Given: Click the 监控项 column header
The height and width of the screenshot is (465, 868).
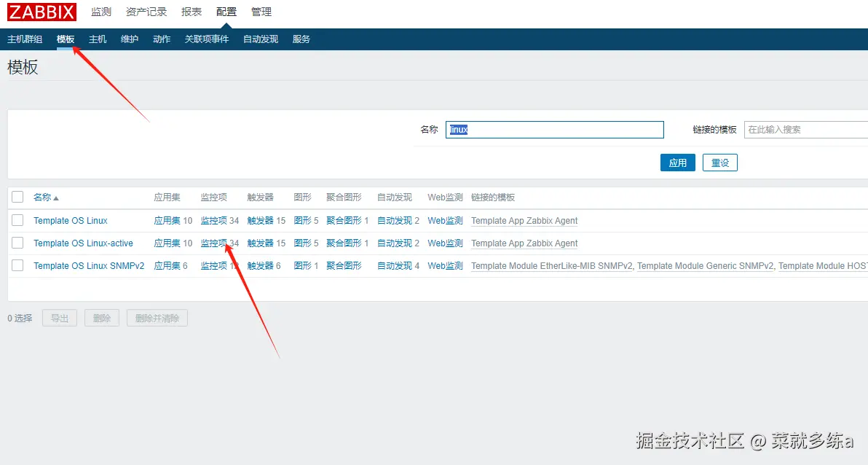Looking at the screenshot, I should tap(213, 198).
